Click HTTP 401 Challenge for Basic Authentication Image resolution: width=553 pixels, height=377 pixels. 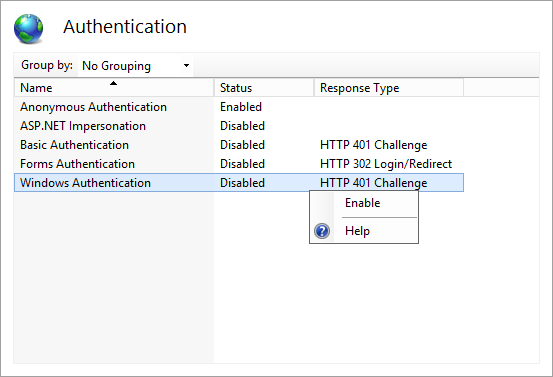point(373,145)
